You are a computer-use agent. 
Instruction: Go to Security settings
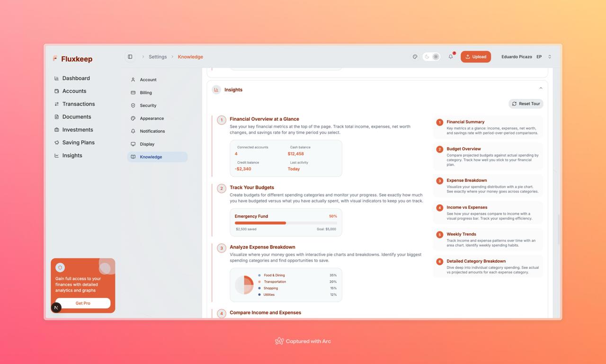tap(148, 106)
